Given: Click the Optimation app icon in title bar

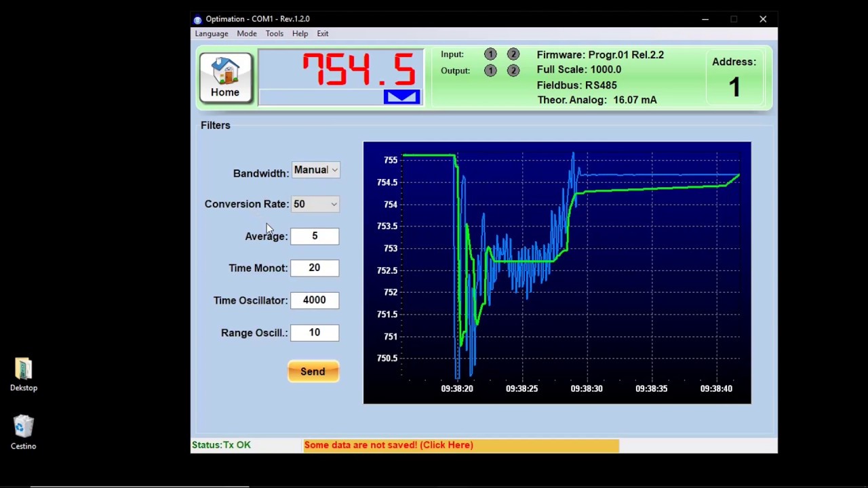Looking at the screenshot, I should pos(197,19).
